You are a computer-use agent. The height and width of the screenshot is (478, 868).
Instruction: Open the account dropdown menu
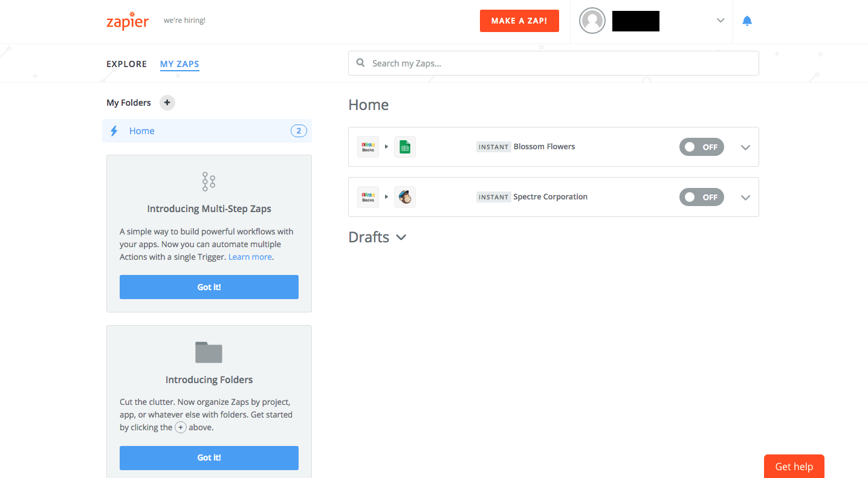pos(721,21)
